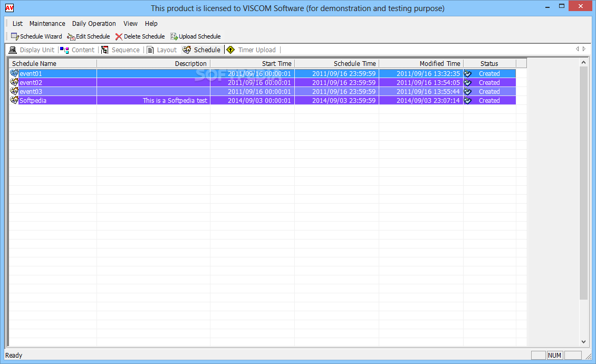Open the View menu
This screenshot has height=364, width=596.
130,24
